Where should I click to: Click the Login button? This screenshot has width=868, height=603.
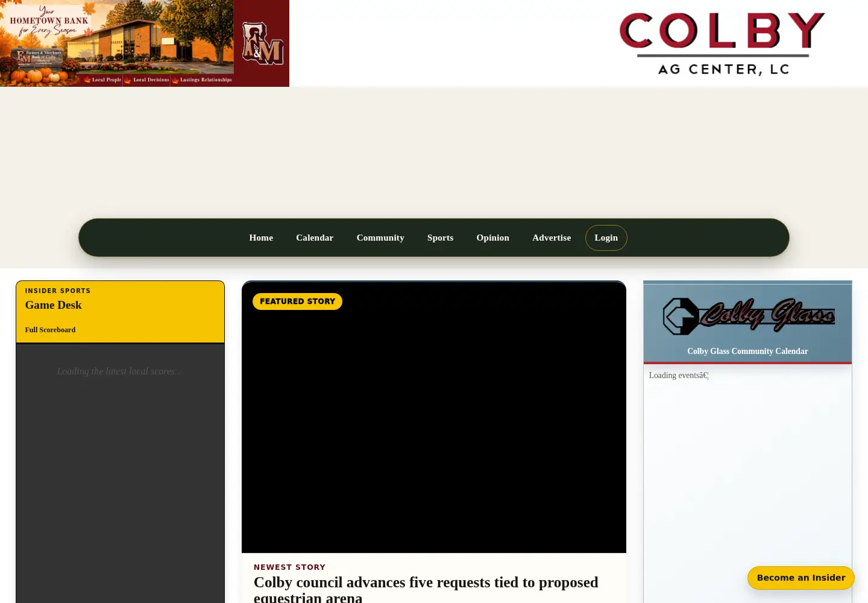coord(606,238)
